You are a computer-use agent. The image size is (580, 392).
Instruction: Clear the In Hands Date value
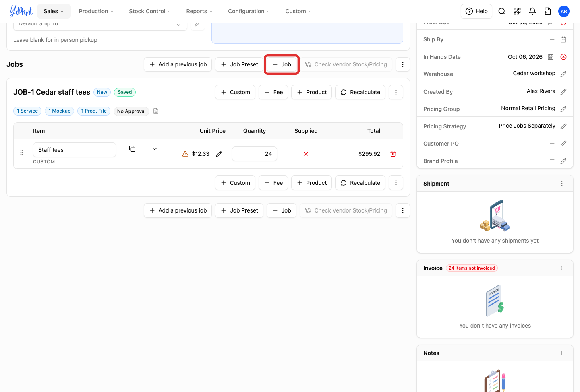563,57
